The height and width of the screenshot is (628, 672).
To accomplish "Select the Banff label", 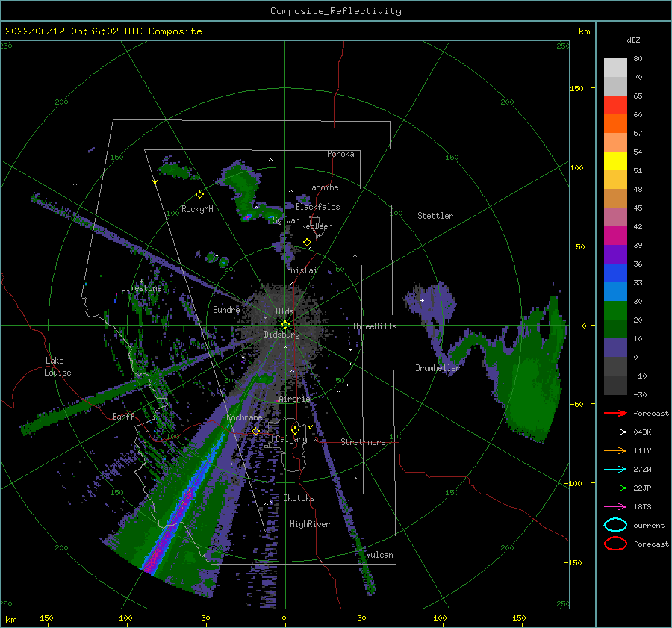I will point(123,416).
